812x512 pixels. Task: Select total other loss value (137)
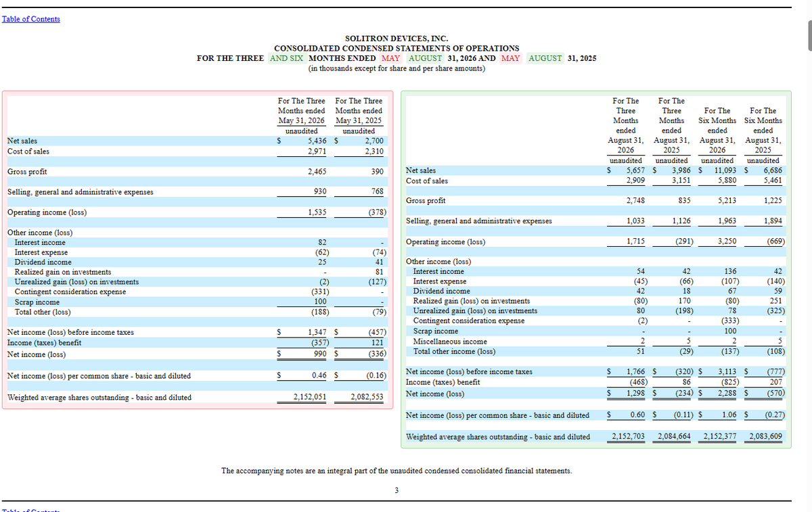pyautogui.click(x=729, y=352)
